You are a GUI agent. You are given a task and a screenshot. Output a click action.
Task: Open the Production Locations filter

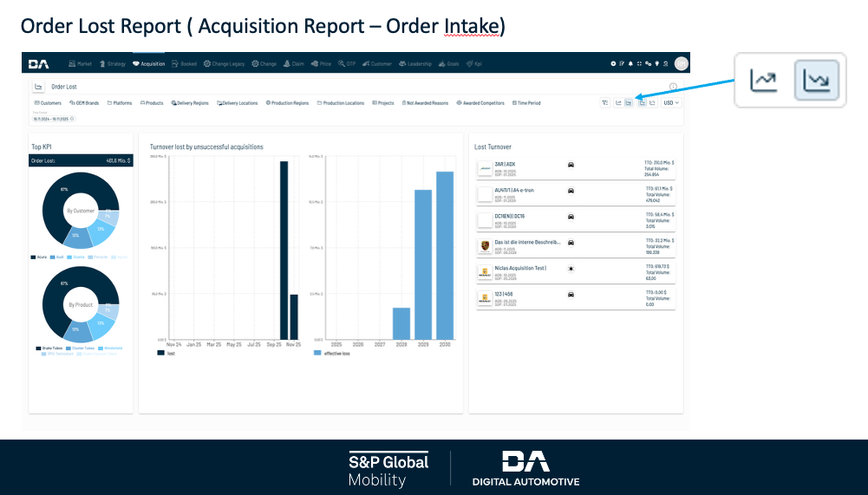341,103
